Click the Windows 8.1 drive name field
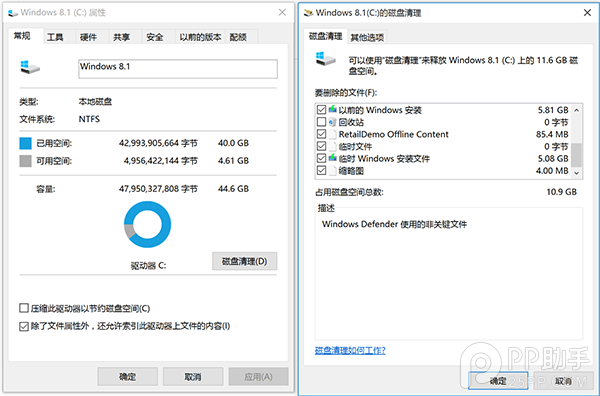 pyautogui.click(x=178, y=69)
